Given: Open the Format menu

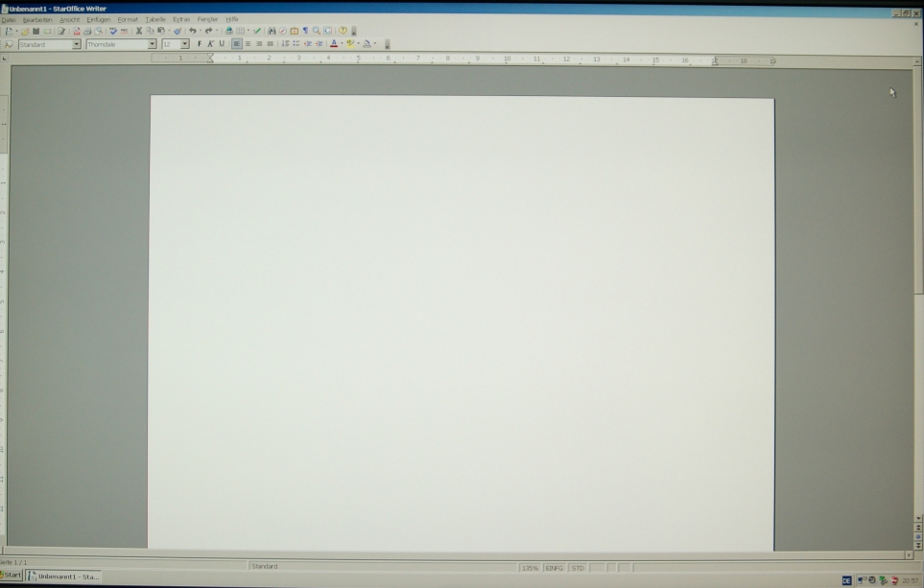Looking at the screenshot, I should [128, 19].
